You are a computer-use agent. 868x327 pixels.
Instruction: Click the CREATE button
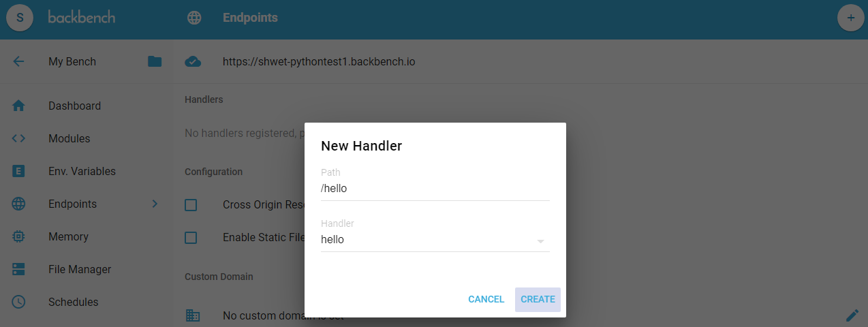(x=538, y=299)
